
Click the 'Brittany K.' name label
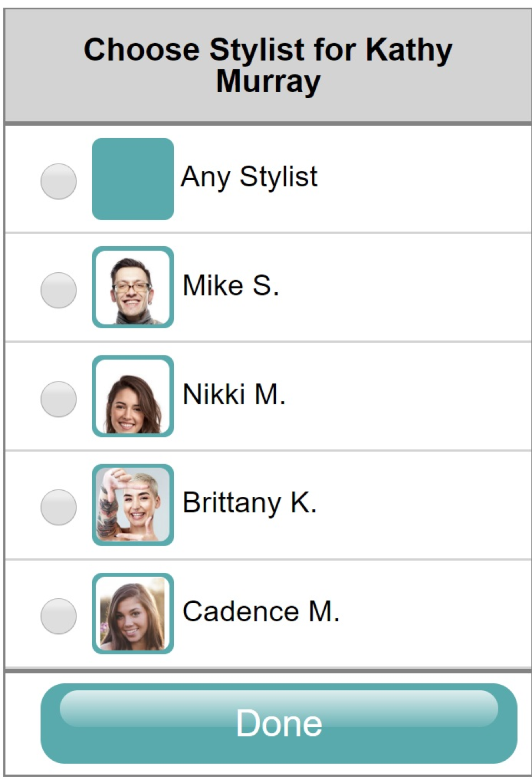[x=249, y=503]
